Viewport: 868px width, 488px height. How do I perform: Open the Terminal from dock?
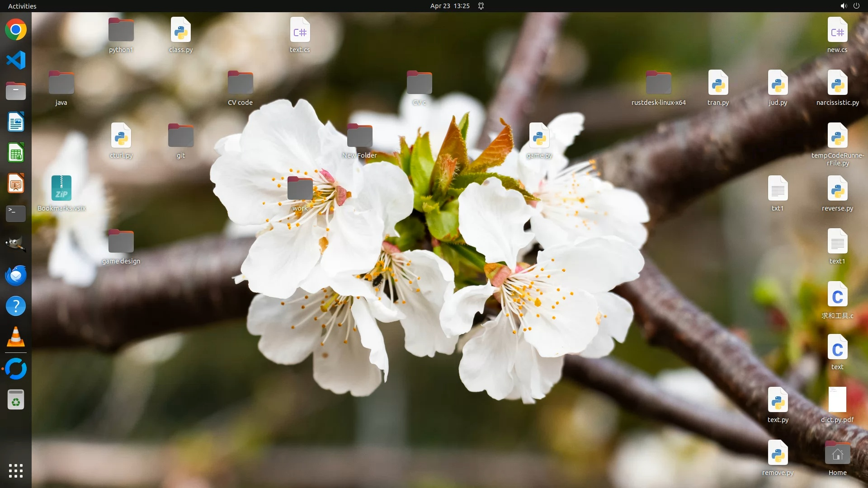click(x=16, y=213)
